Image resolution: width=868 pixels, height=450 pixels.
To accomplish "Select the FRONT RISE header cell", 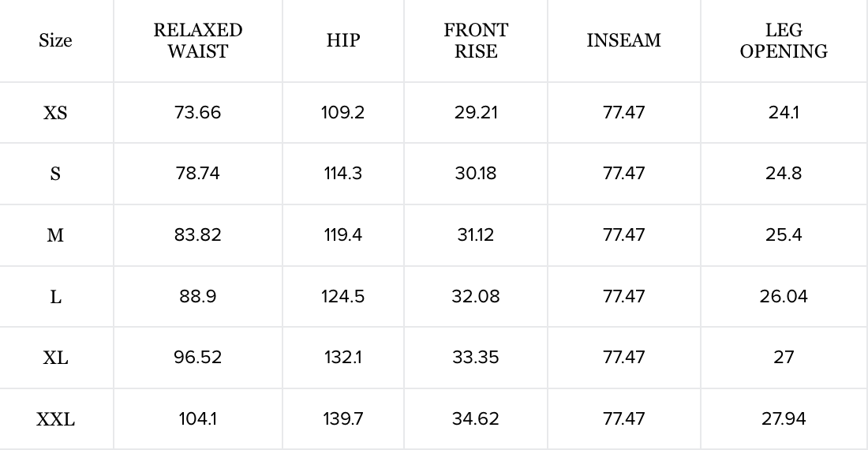I will point(476,40).
